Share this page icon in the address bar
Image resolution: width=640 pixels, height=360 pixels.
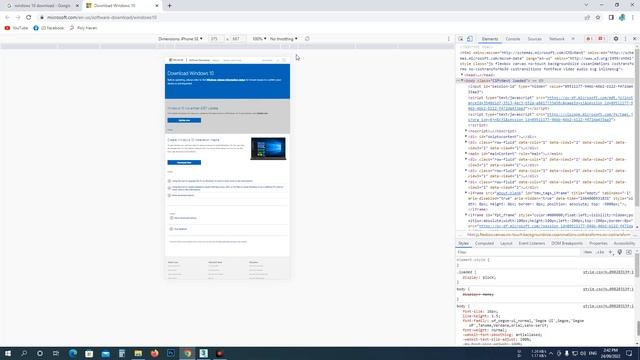[587, 18]
